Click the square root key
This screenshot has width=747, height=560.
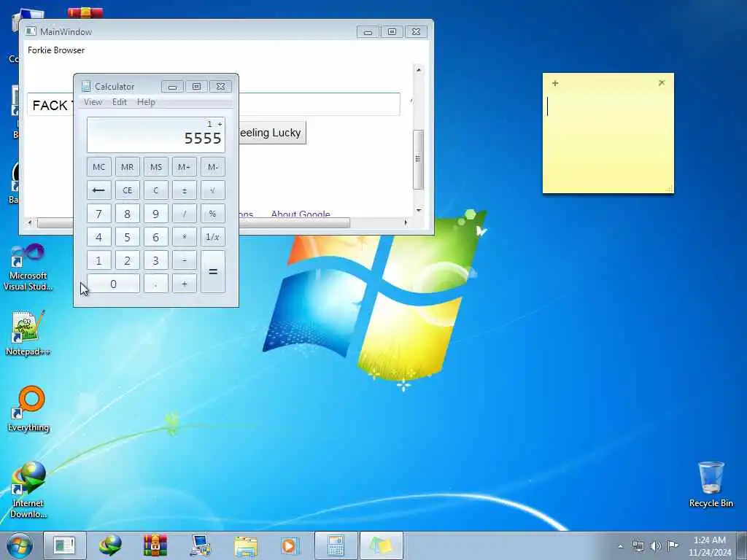tap(213, 190)
